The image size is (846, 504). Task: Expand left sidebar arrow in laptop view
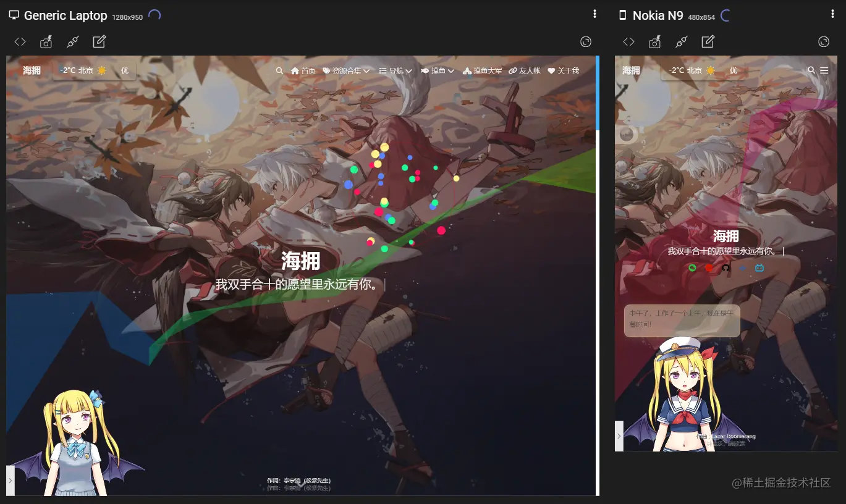click(10, 480)
